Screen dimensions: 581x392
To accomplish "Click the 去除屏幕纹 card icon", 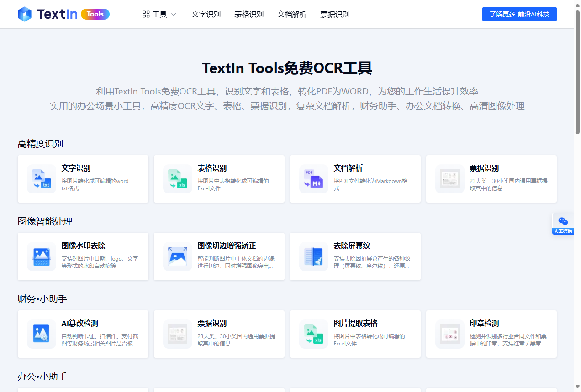I will (x=313, y=256).
